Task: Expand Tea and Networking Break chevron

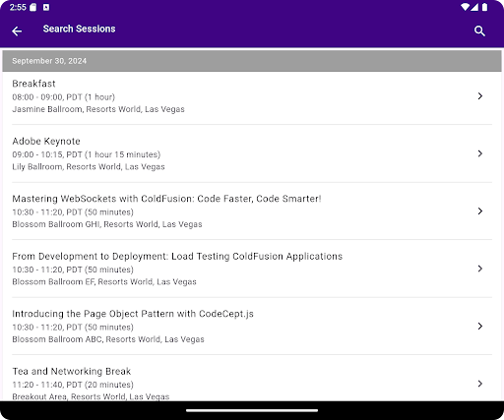Action: tap(480, 384)
